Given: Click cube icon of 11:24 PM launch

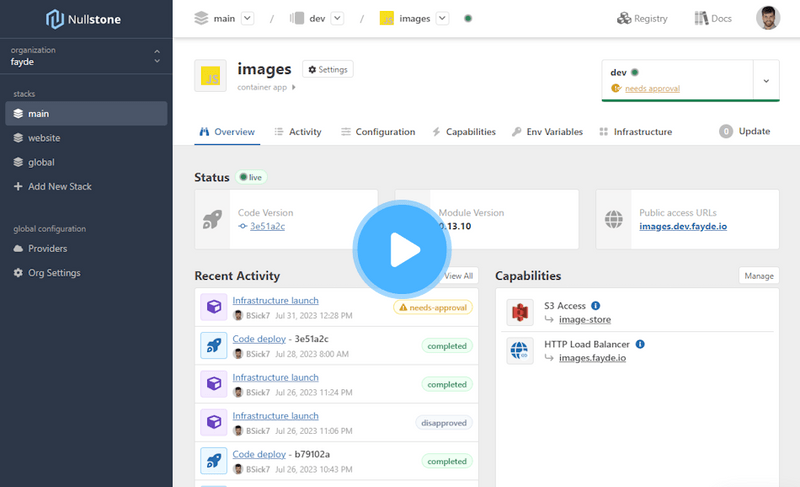Looking at the screenshot, I should [x=214, y=384].
